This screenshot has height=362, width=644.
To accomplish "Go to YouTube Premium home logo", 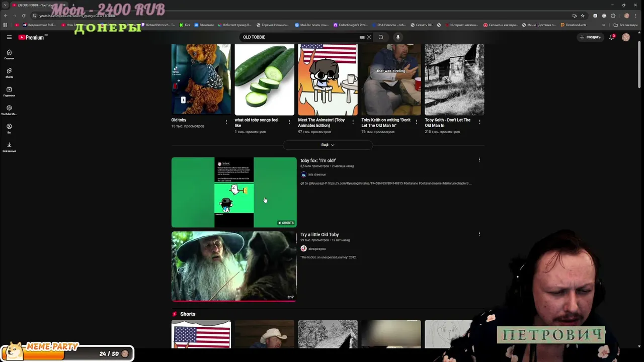I will click(x=31, y=37).
